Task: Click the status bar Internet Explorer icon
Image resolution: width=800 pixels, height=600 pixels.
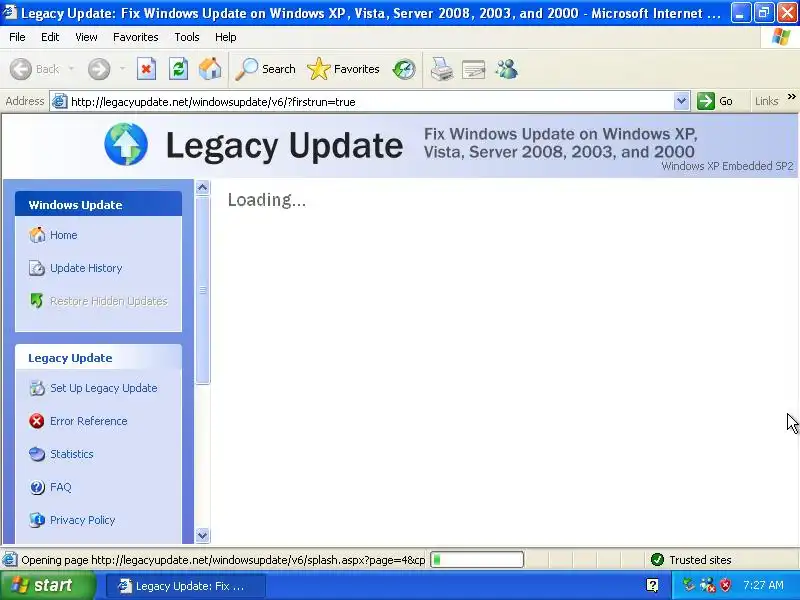Action: (x=10, y=560)
